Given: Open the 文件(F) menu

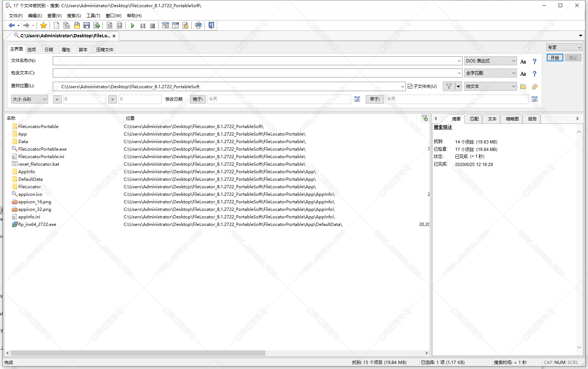Looking at the screenshot, I should pyautogui.click(x=15, y=16).
